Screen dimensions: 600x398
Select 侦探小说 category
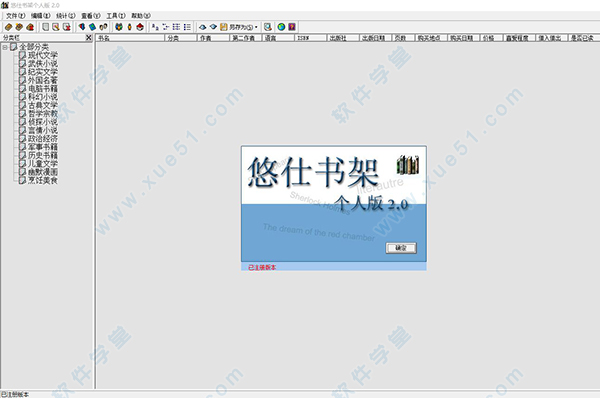pos(42,122)
